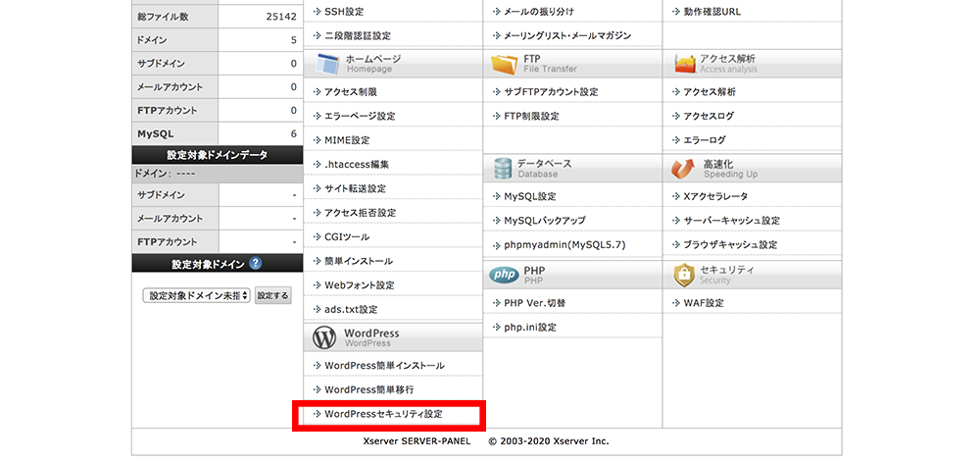Open SSH設定
This screenshot has width=980, height=462.
(344, 11)
